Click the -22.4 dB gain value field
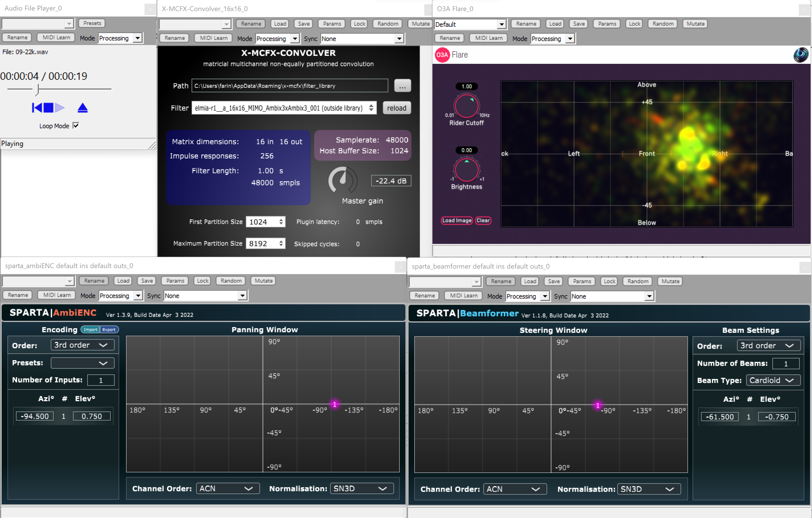Viewport: 812px width, 518px height. pyautogui.click(x=391, y=181)
